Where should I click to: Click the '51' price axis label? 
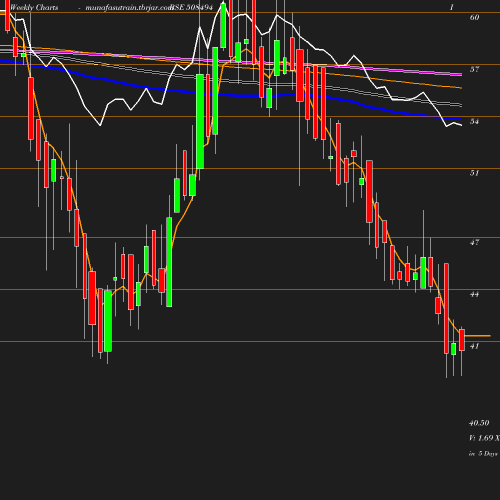(x=474, y=173)
